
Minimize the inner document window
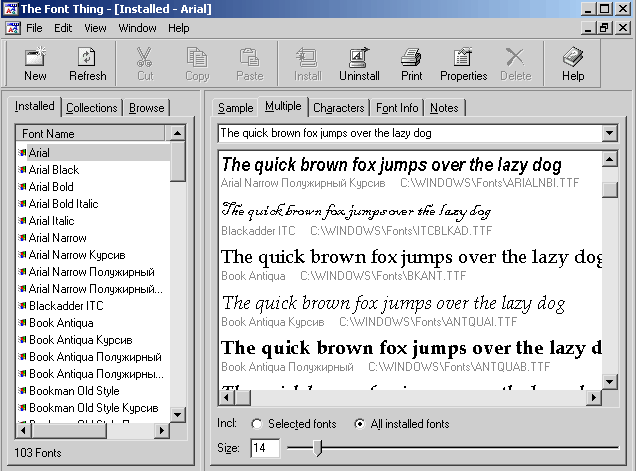coord(589,28)
